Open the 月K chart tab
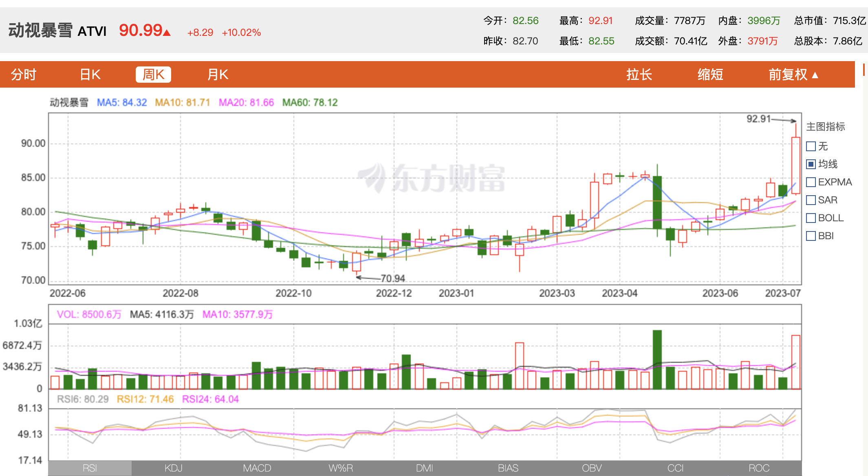 (218, 75)
